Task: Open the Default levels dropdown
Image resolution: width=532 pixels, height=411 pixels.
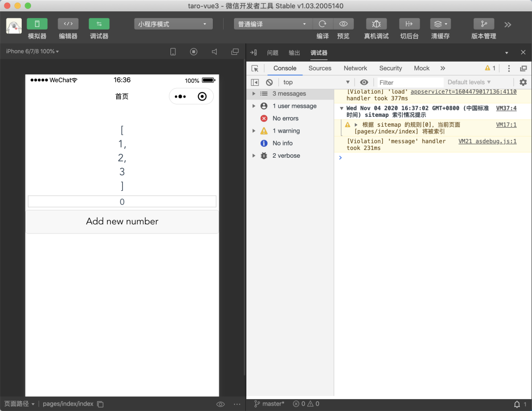Action: point(469,82)
